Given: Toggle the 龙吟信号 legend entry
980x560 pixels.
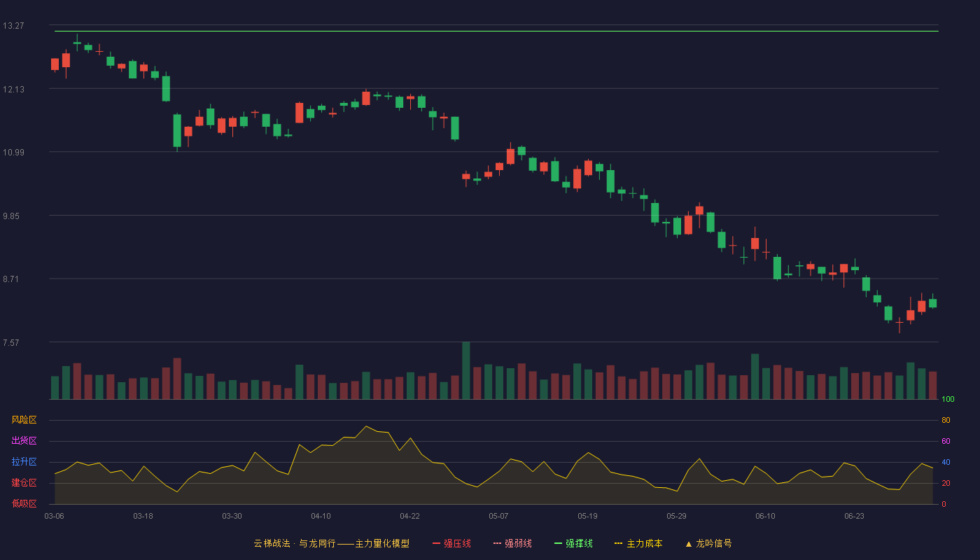Looking at the screenshot, I should click(x=708, y=543).
